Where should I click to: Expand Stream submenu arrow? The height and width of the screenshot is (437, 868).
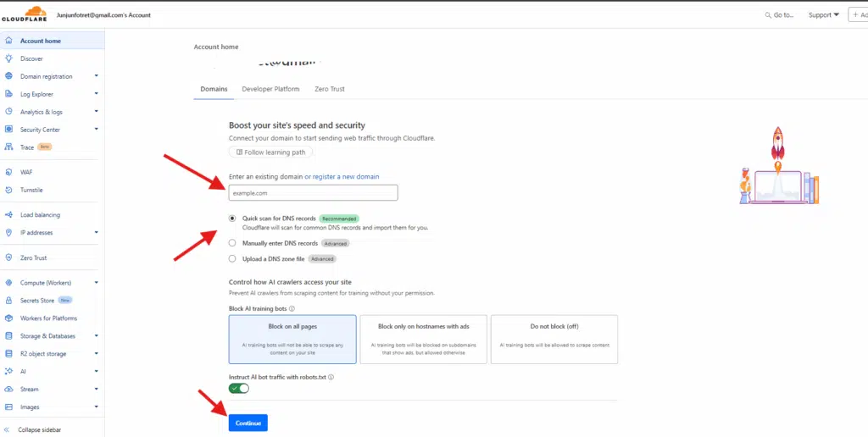(97, 389)
